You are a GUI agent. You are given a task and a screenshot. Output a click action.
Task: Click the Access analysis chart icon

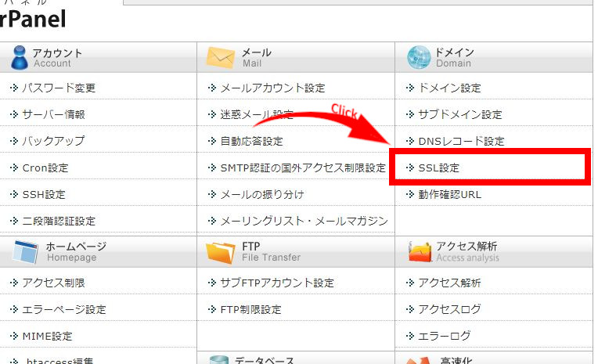click(420, 252)
